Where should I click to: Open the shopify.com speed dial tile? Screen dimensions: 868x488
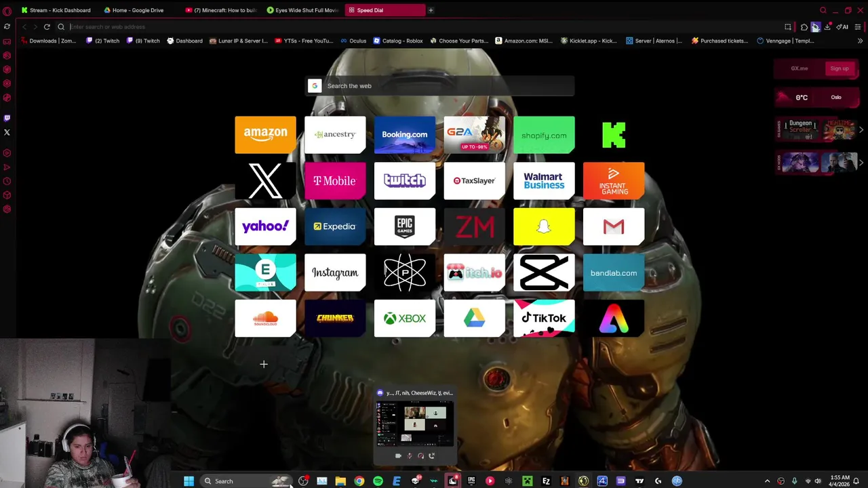[544, 135]
